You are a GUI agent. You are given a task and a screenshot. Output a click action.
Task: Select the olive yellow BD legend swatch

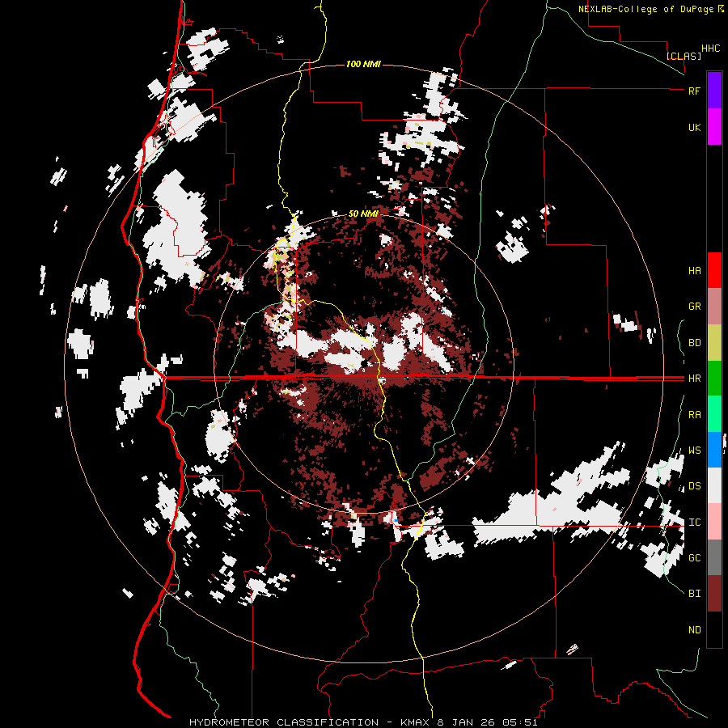714,342
